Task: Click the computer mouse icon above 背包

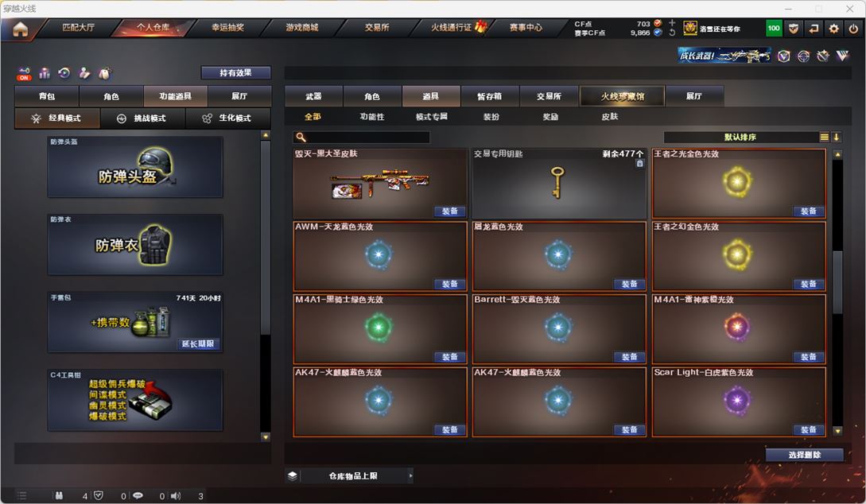Action: click(104, 73)
